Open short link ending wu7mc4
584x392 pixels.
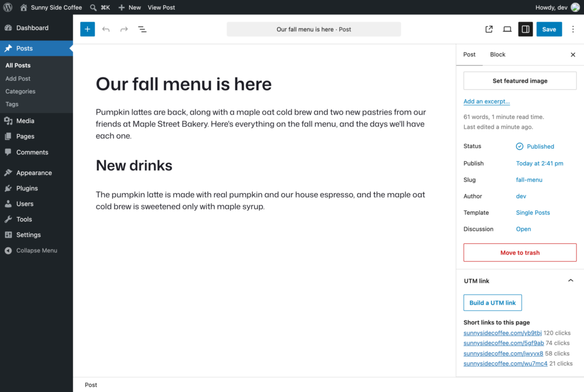click(x=505, y=364)
